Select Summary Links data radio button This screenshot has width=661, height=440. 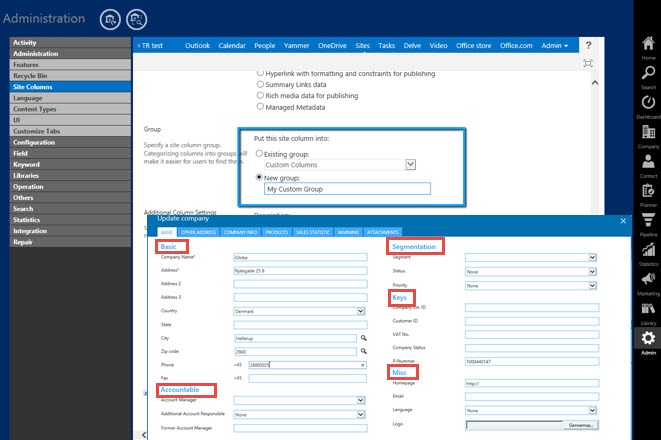[x=260, y=84]
